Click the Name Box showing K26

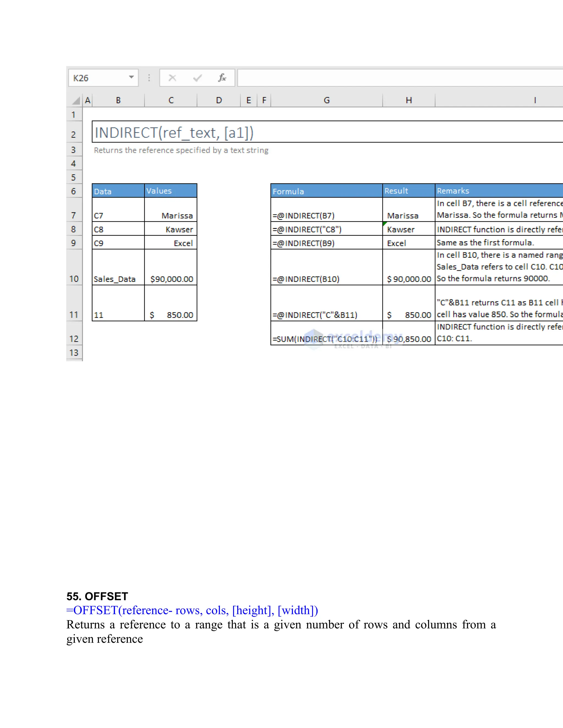(x=103, y=78)
